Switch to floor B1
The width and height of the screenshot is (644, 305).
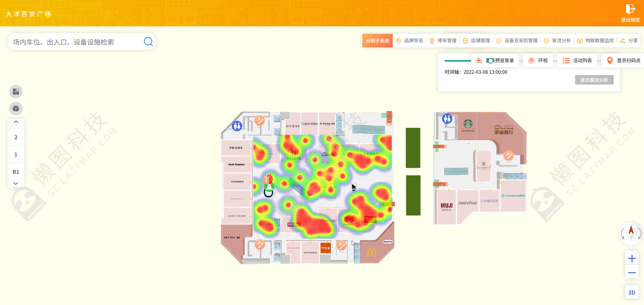(x=16, y=172)
